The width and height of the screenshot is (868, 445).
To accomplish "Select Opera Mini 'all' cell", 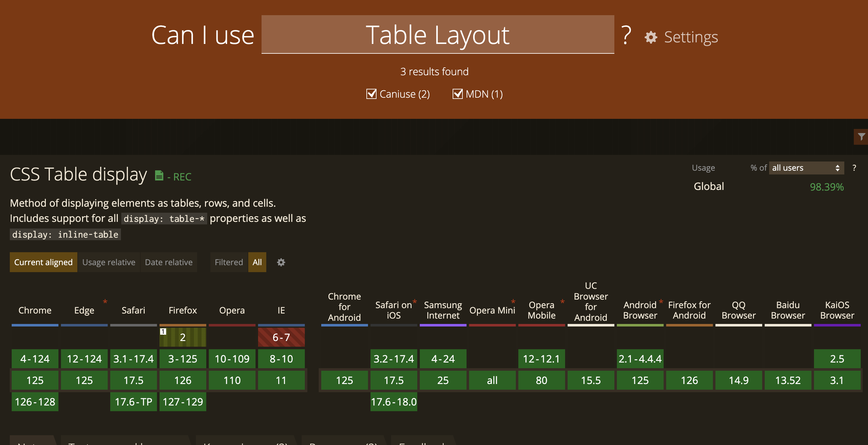I will (492, 380).
